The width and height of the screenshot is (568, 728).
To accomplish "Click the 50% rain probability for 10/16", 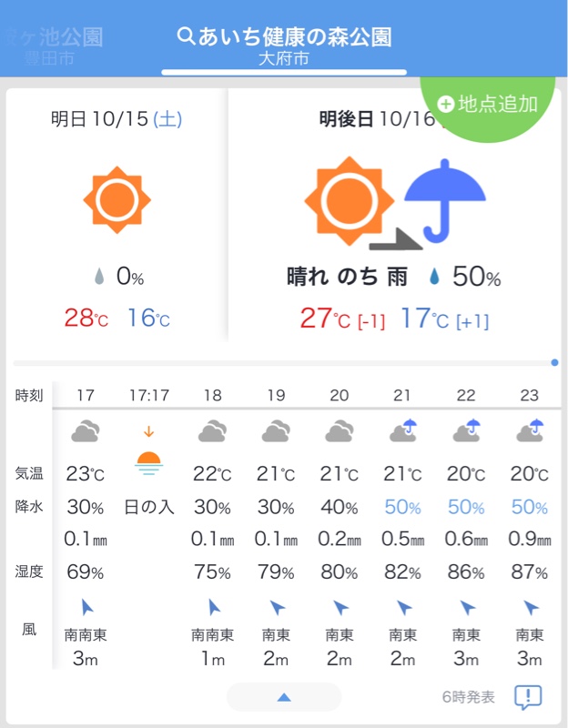I will pos(466,277).
